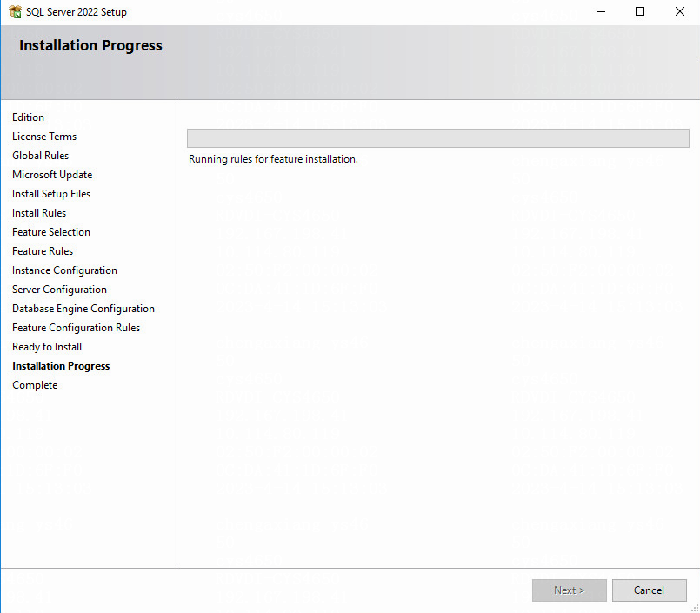
Task: Click the 'Running rules for feature installation.' status text
Action: 273,159
